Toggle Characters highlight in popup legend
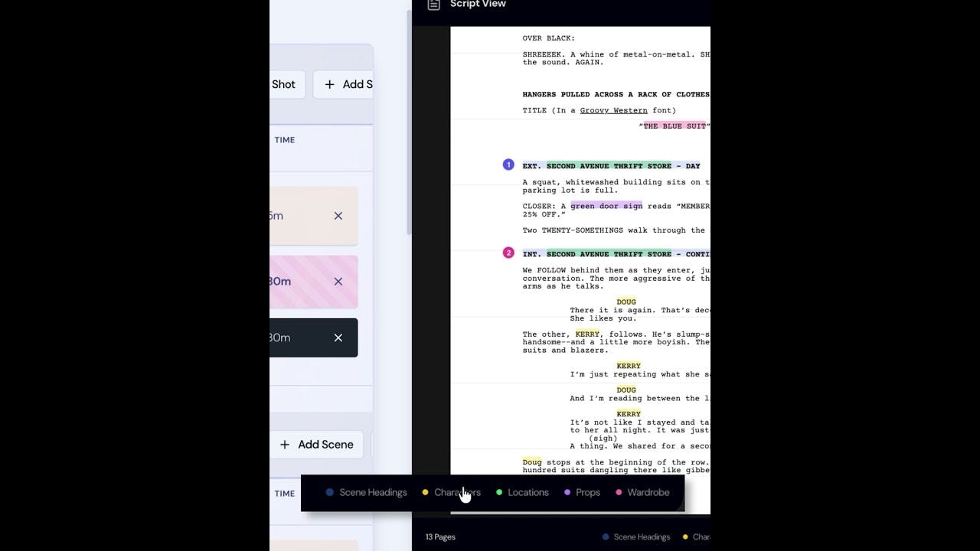 (x=452, y=492)
